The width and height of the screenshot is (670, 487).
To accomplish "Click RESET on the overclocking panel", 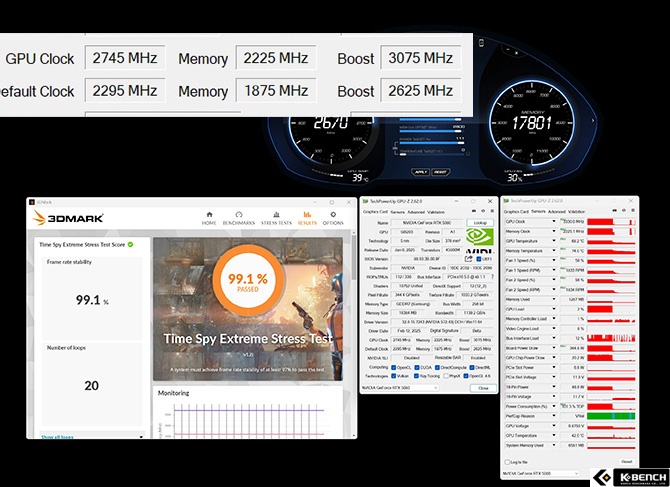I will point(440,172).
